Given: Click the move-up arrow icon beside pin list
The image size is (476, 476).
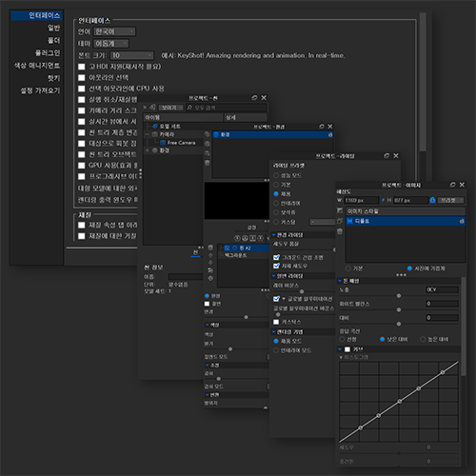Looking at the screenshot, I should coord(210,255).
